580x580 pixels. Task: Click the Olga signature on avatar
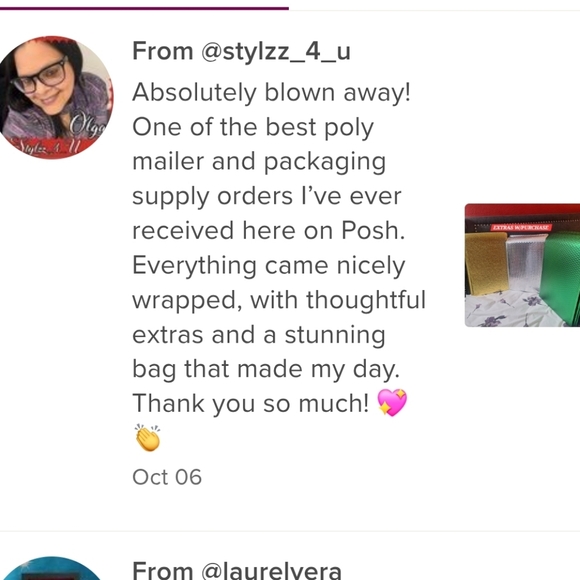coord(88,125)
